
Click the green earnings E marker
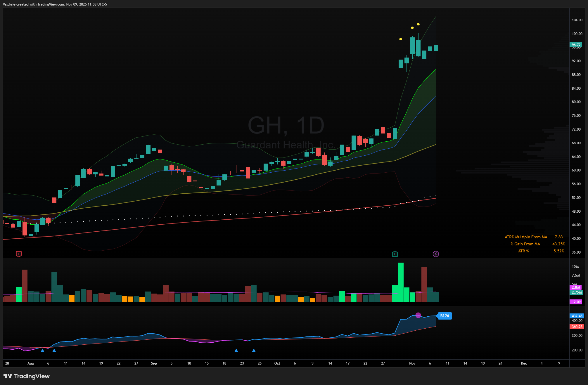point(395,254)
